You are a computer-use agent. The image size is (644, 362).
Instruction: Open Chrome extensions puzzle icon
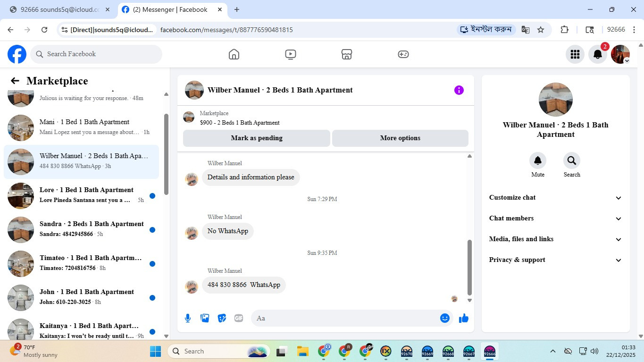click(564, 30)
